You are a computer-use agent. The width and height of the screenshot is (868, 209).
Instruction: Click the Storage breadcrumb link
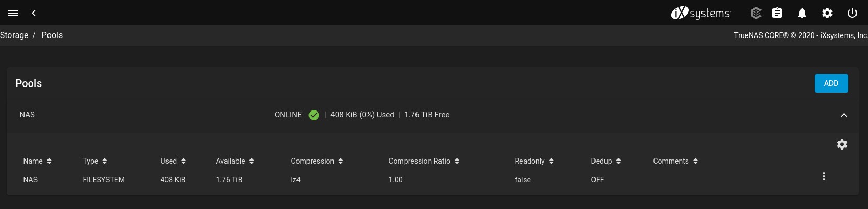[14, 35]
